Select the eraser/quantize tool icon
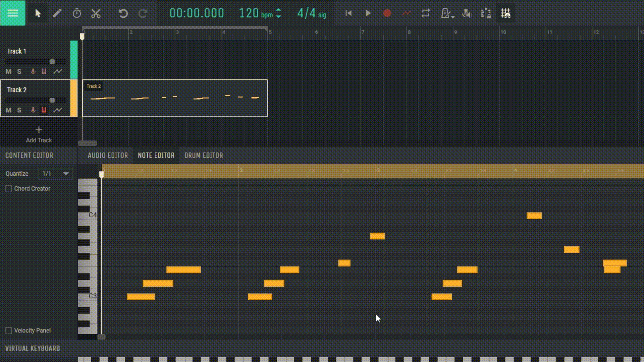This screenshot has width=644, height=362. [x=77, y=13]
